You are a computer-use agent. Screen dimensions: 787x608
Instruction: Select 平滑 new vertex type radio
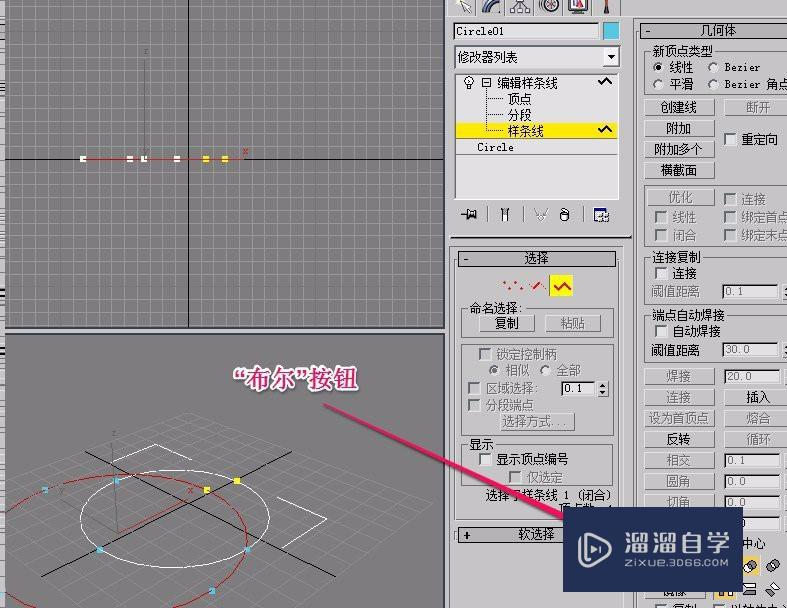pyautogui.click(x=658, y=84)
